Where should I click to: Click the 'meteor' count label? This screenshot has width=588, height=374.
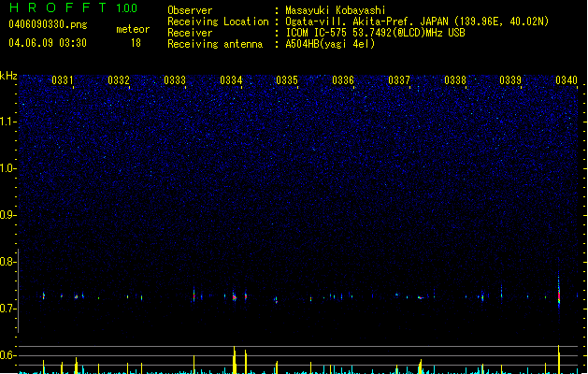[x=133, y=29]
